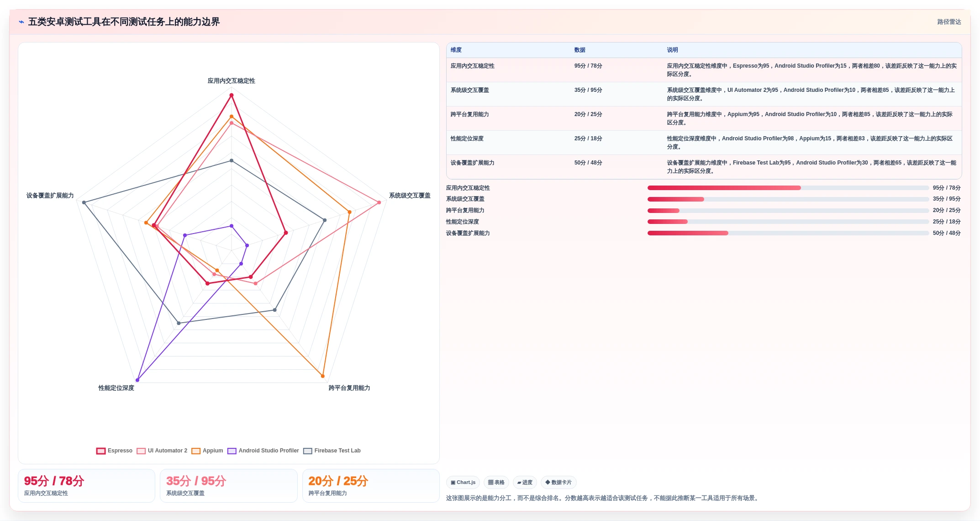Click the Chart.js tag chip
The image size is (980, 521).
pos(463,482)
